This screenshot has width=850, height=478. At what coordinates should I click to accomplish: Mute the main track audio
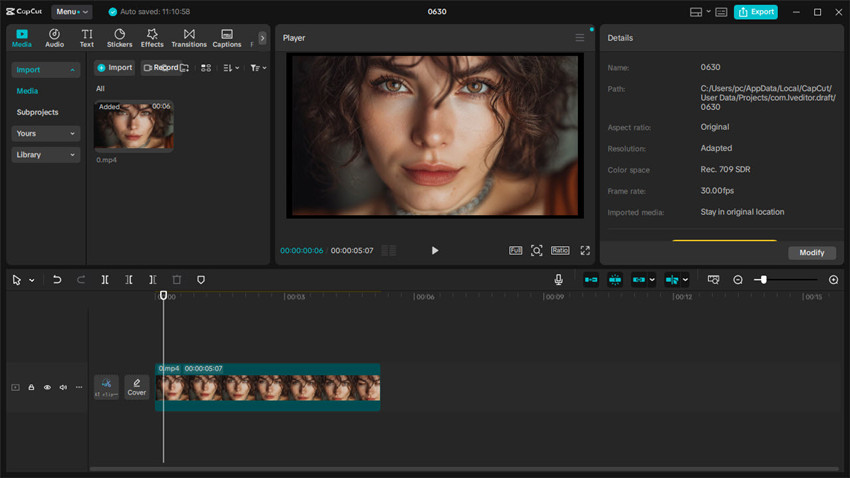coord(63,387)
